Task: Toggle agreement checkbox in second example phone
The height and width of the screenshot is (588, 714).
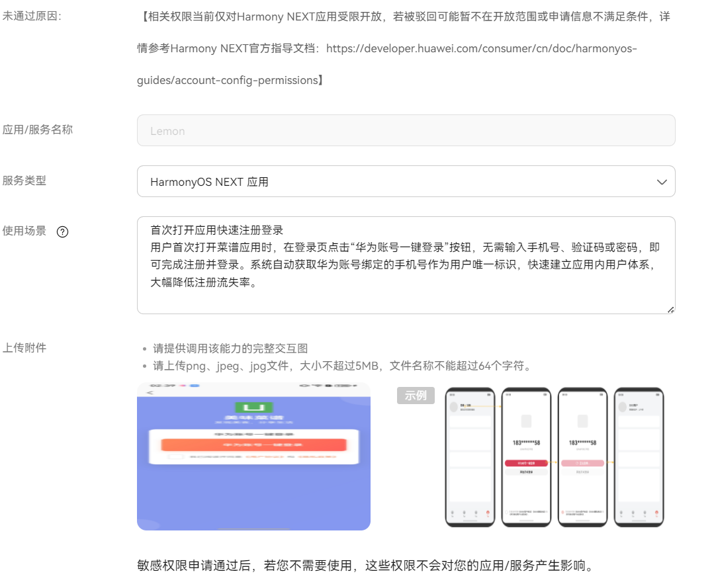Action: pos(507,512)
